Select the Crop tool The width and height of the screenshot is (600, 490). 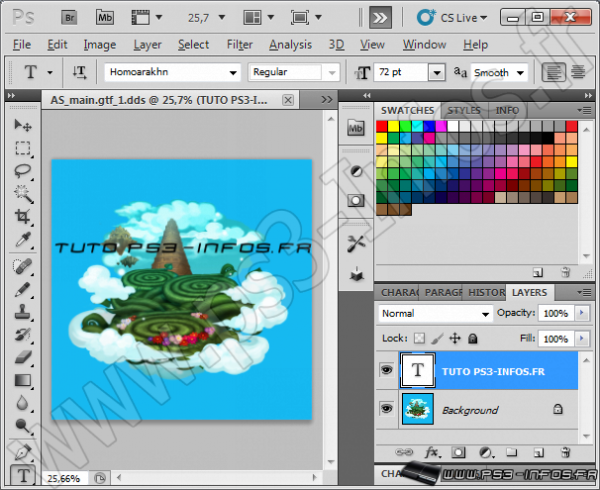coord(23,217)
